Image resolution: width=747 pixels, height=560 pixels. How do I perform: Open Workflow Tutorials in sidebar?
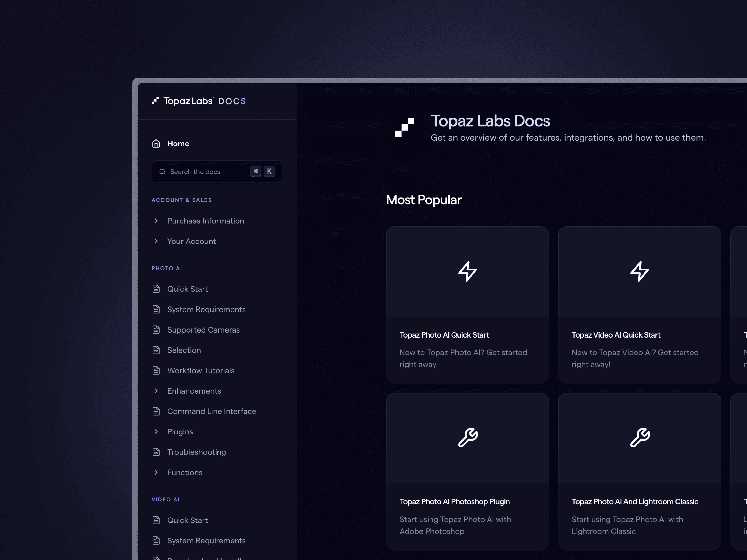(201, 371)
